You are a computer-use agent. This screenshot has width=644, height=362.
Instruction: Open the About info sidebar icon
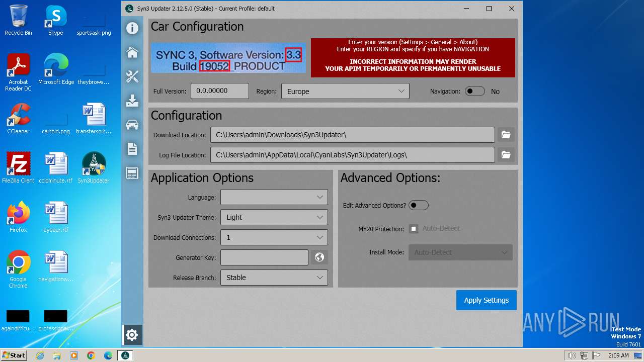[132, 28]
